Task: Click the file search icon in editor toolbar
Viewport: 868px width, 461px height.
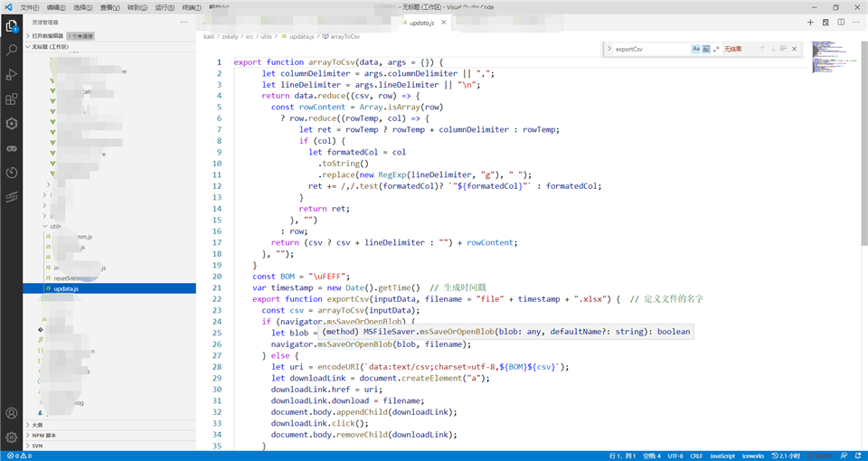Action: coord(826,22)
